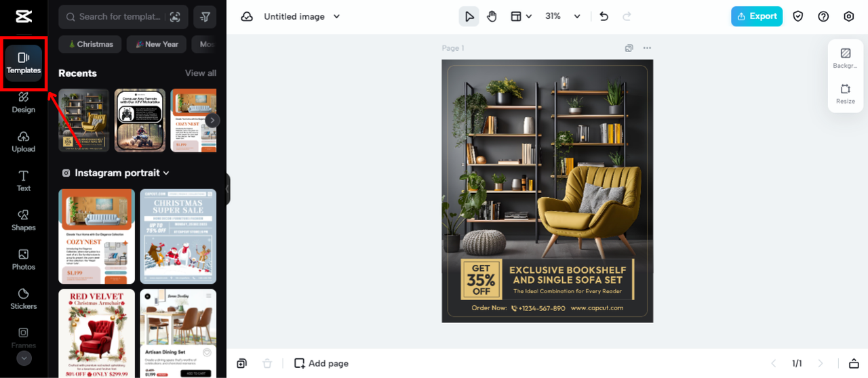Open the shield privacy icon
This screenshot has width=868, height=378.
(x=798, y=16)
